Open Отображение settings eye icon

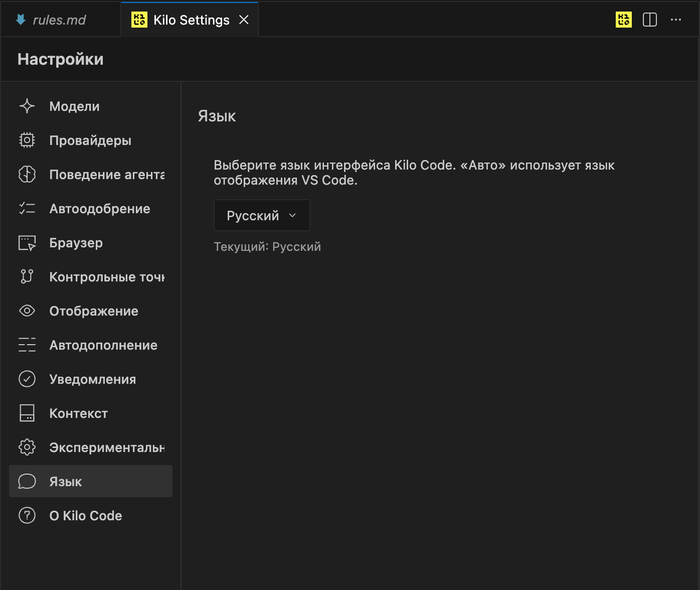point(27,311)
